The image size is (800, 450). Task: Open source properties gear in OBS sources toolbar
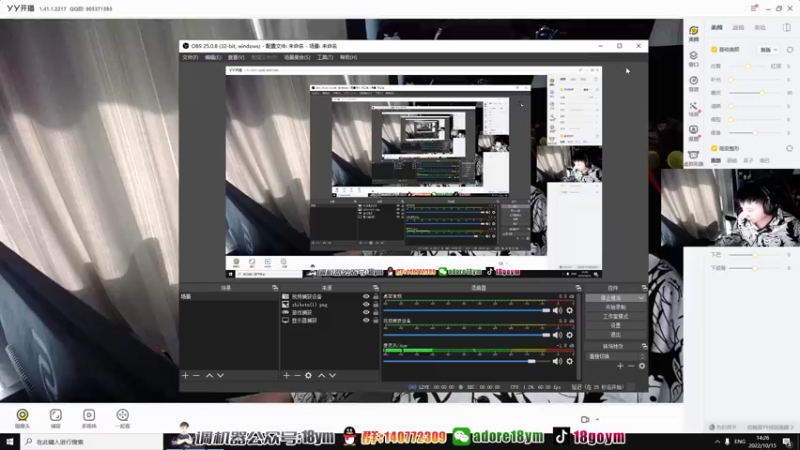pos(308,376)
